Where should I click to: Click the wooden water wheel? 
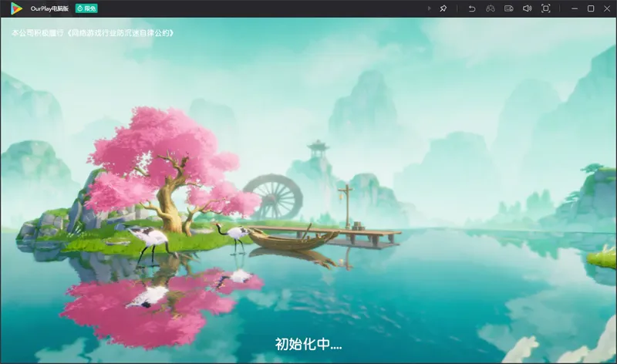pyautogui.click(x=274, y=195)
